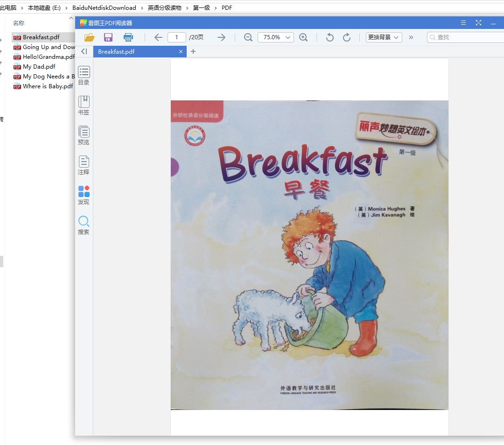The width and height of the screenshot is (504, 445).
Task: Zoom out with the minus magnifier
Action: coord(248,37)
